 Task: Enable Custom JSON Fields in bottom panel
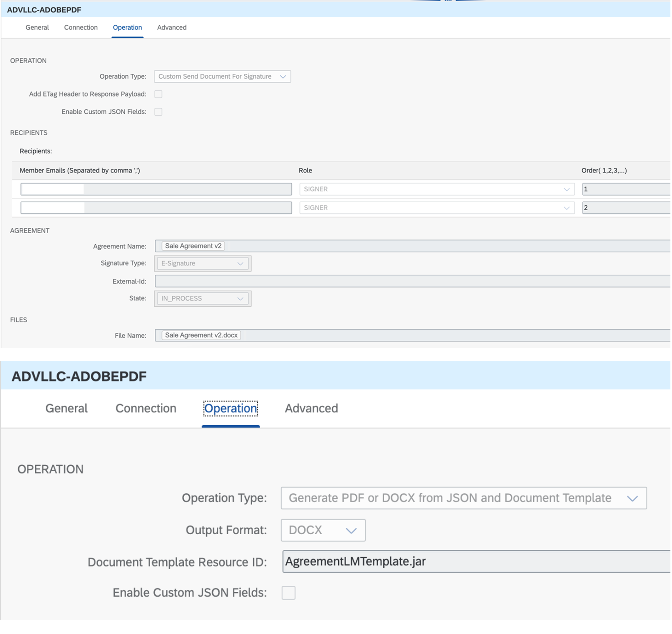pyautogui.click(x=288, y=592)
